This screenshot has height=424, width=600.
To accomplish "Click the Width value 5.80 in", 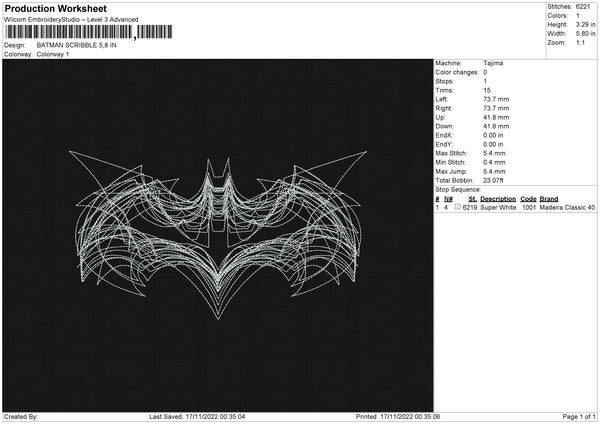I will (586, 34).
